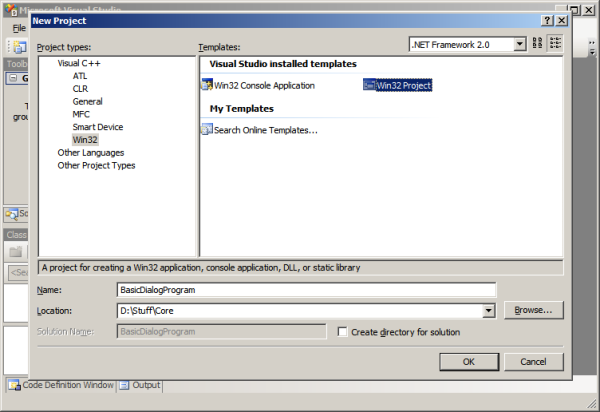Open File menu in Visual Studio window
Viewport: 600px width, 412px height.
coord(19,28)
